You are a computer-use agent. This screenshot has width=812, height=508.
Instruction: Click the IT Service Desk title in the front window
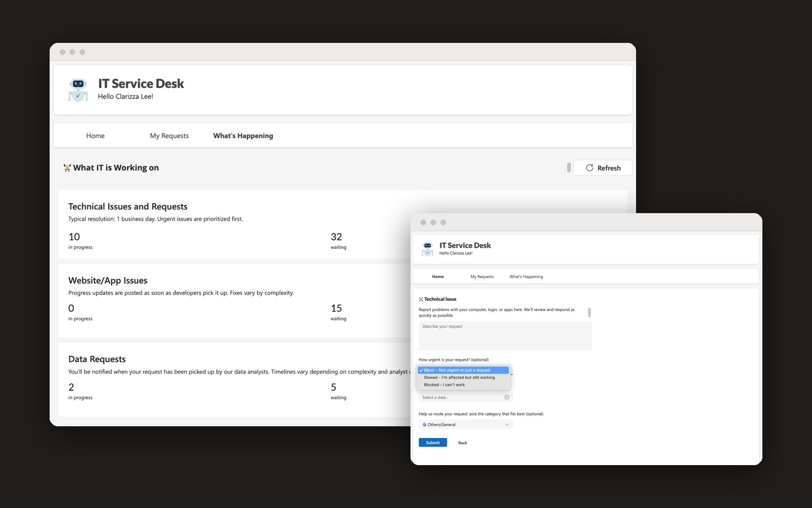[x=465, y=245]
